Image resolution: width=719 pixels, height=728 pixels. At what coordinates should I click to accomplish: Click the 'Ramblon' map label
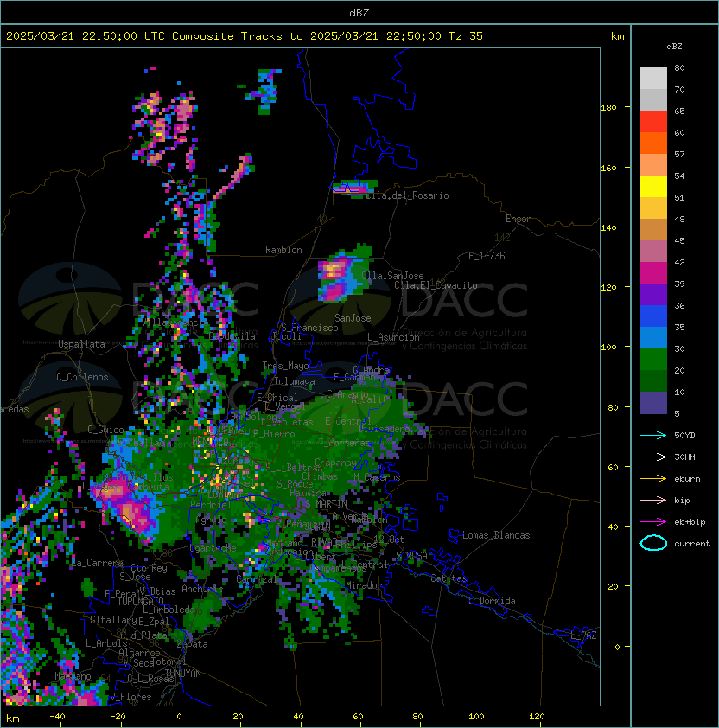pyautogui.click(x=283, y=250)
